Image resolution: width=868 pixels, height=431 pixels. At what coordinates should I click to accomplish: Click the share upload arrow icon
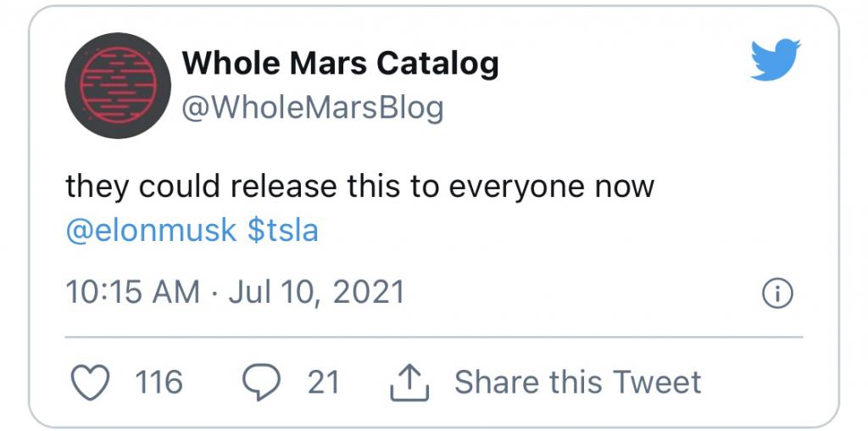click(x=409, y=383)
